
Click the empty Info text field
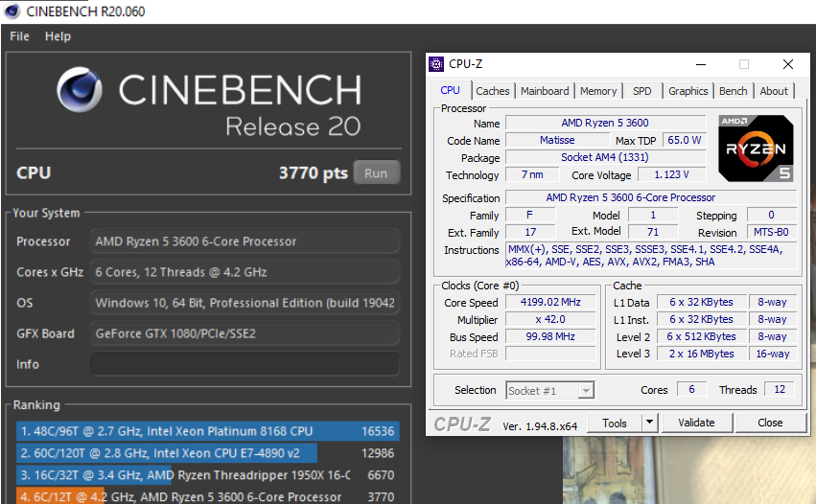point(245,364)
